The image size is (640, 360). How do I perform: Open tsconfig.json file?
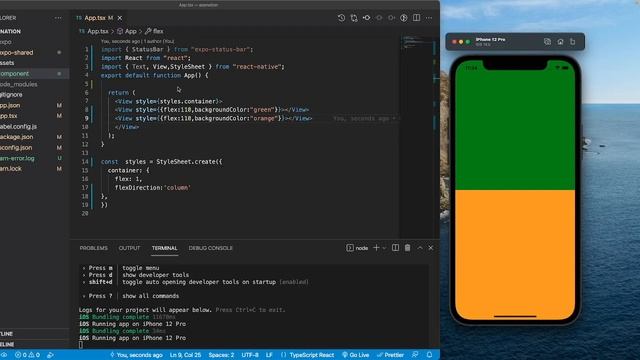tap(33, 147)
